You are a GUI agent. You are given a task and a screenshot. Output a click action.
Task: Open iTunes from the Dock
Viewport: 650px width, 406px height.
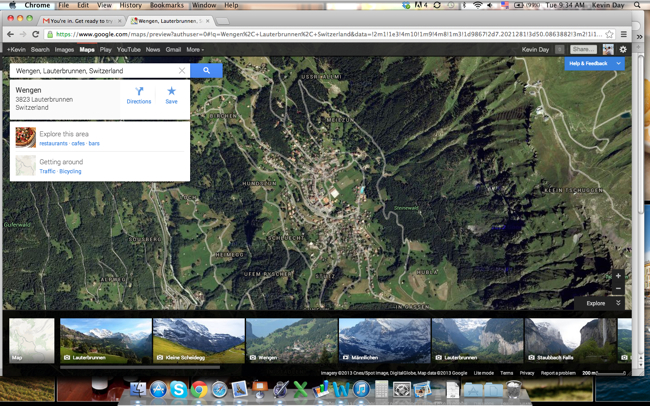pyautogui.click(x=361, y=390)
